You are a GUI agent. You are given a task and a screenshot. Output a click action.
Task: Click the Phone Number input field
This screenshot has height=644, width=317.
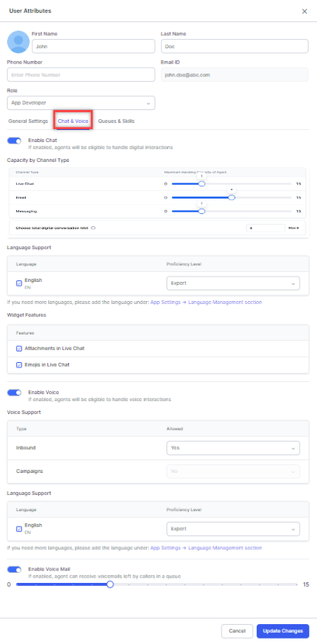[81, 75]
